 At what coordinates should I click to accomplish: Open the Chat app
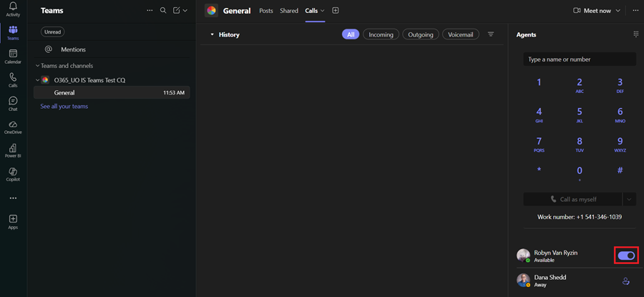click(x=13, y=104)
